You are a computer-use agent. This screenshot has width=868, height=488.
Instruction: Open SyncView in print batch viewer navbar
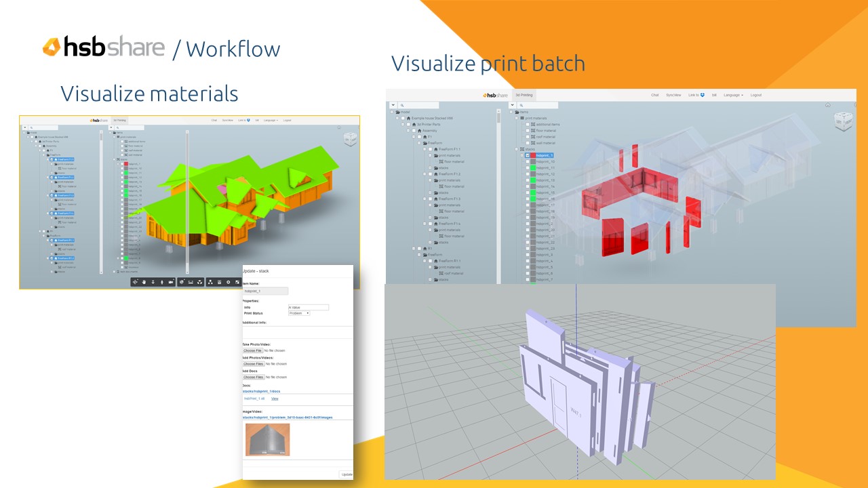pos(673,95)
